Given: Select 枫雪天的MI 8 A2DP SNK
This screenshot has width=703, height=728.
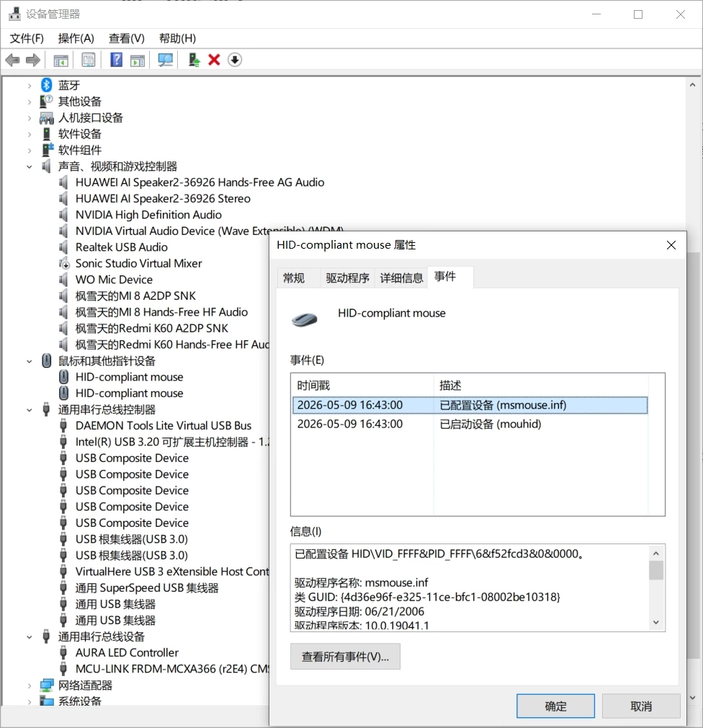Looking at the screenshot, I should (135, 296).
